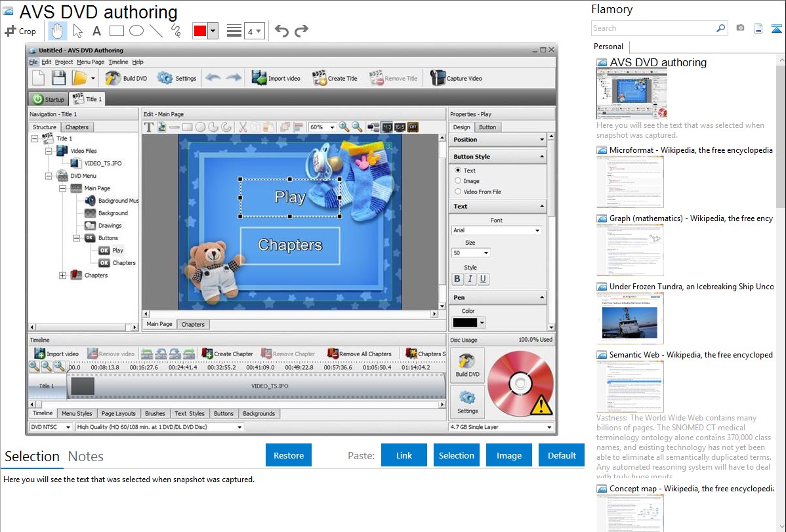Click the add text T tool
Screen dimensions: 786x532
(x=148, y=127)
